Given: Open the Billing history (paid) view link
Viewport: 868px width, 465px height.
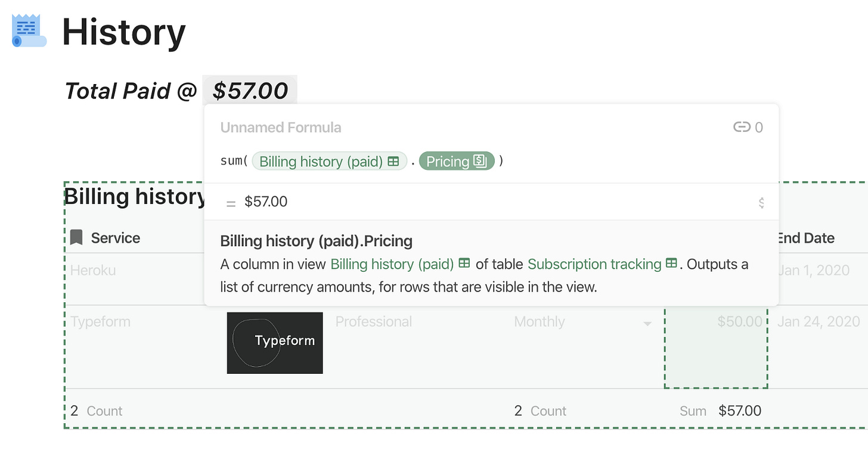Looking at the screenshot, I should click(x=392, y=264).
